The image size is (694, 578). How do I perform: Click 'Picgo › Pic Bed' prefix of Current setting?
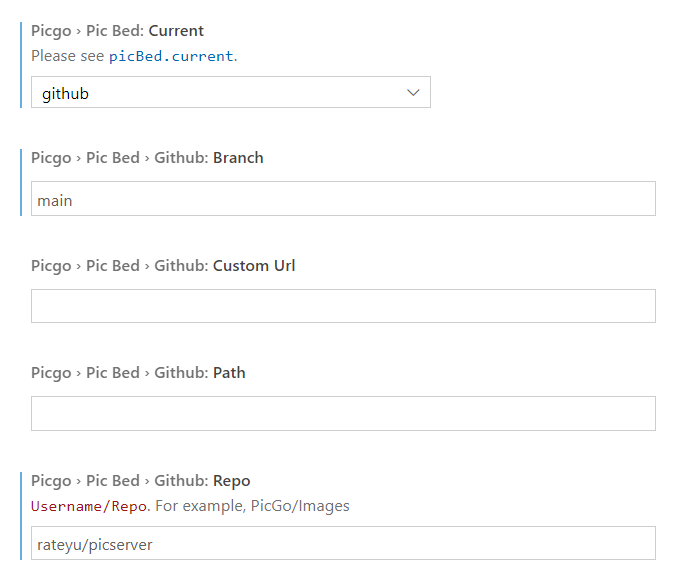coord(85,31)
